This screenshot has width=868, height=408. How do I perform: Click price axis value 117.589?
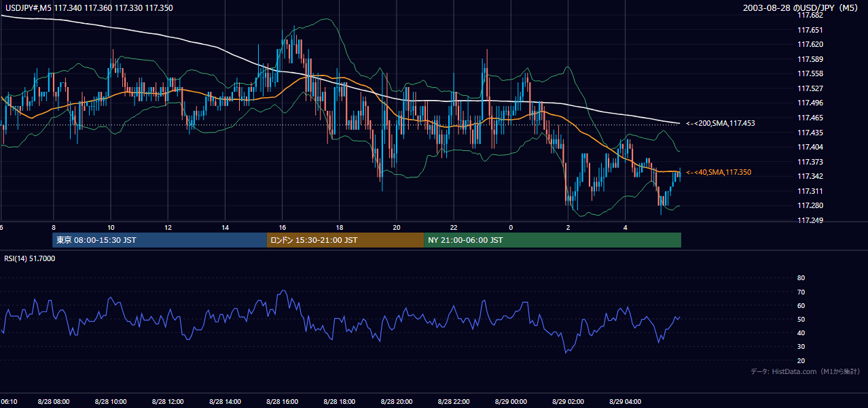tap(810, 59)
